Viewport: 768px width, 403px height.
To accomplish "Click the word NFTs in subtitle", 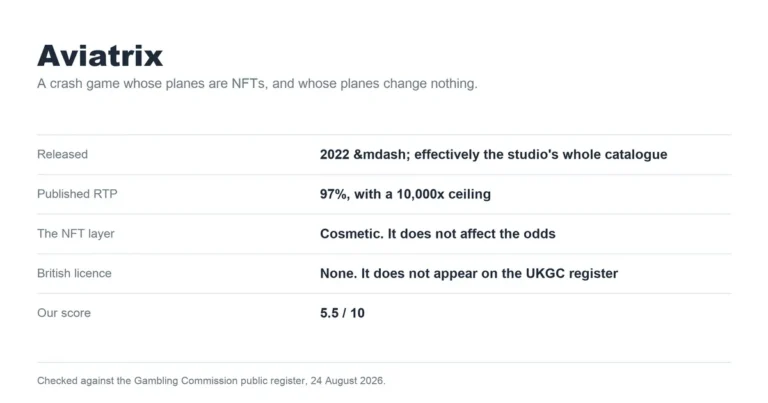I will 249,84.
